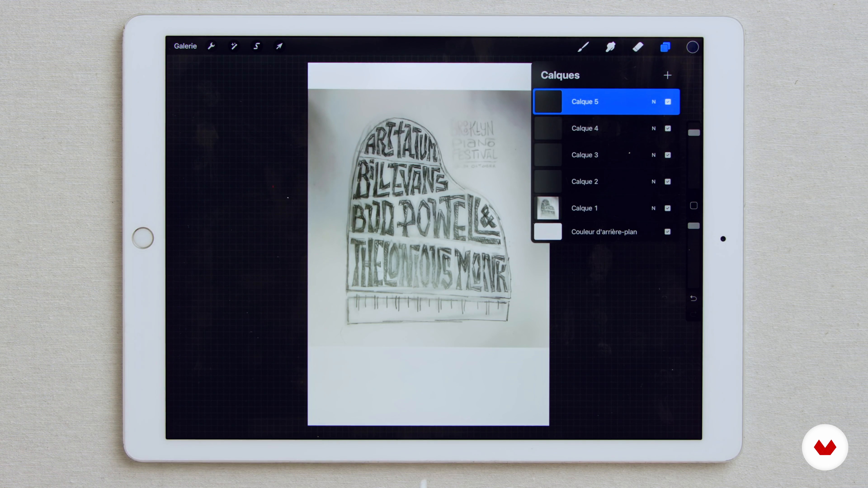Screen dimensions: 868x488
Task: Hide layer Calque 2
Action: (x=668, y=181)
